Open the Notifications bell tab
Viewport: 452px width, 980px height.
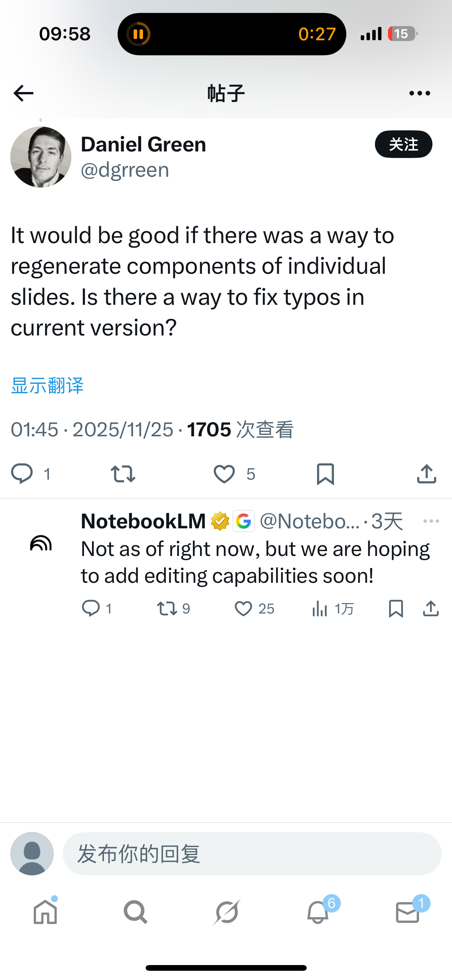click(x=318, y=912)
